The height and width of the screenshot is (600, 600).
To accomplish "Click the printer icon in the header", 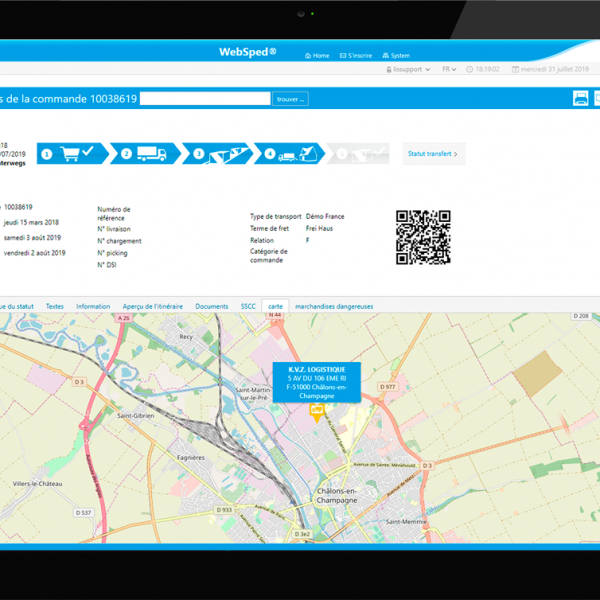I will pyautogui.click(x=580, y=98).
